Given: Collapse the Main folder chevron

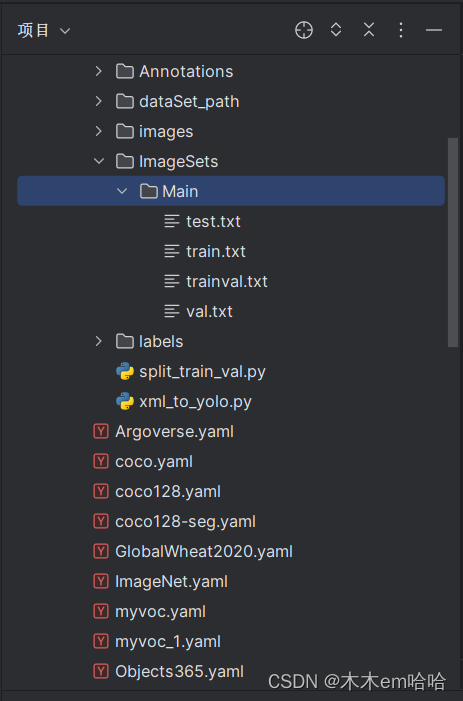Looking at the screenshot, I should pos(122,191).
